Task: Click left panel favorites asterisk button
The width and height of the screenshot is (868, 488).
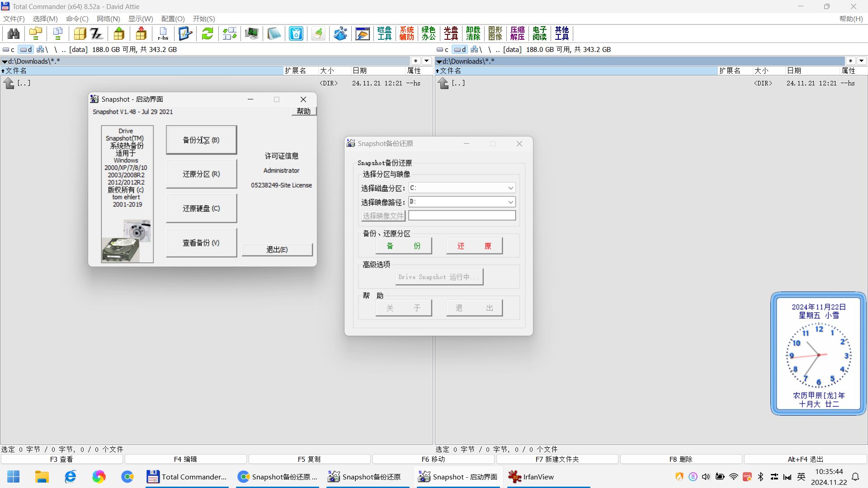Action: click(x=415, y=61)
